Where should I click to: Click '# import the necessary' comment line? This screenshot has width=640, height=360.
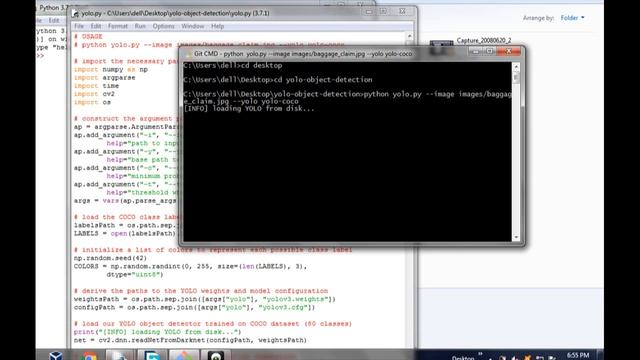pyautogui.click(x=125, y=61)
